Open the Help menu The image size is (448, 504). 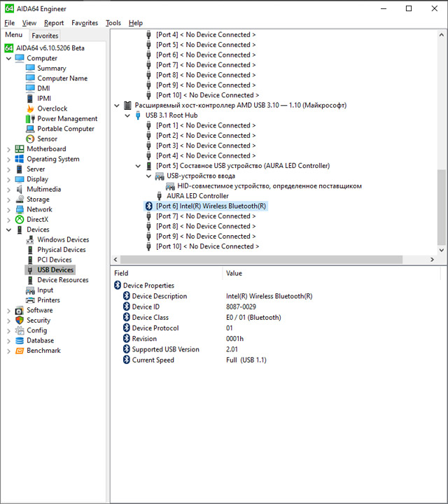pyautogui.click(x=136, y=23)
